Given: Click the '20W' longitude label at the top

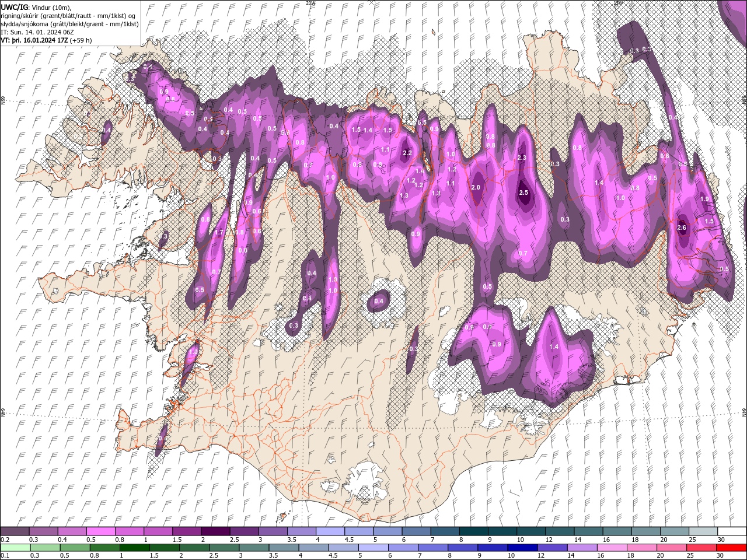Looking at the screenshot, I should (x=310, y=3).
